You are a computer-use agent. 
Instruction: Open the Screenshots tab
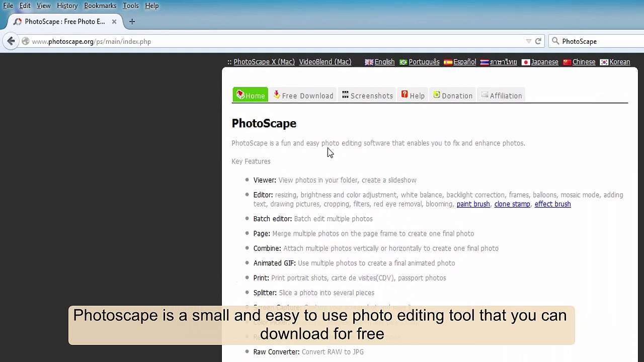tap(367, 95)
